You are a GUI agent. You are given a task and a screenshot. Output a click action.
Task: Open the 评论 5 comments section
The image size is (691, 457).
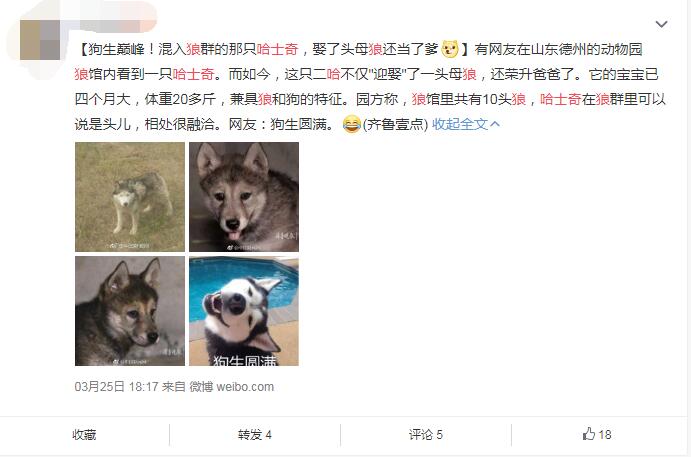(x=425, y=435)
